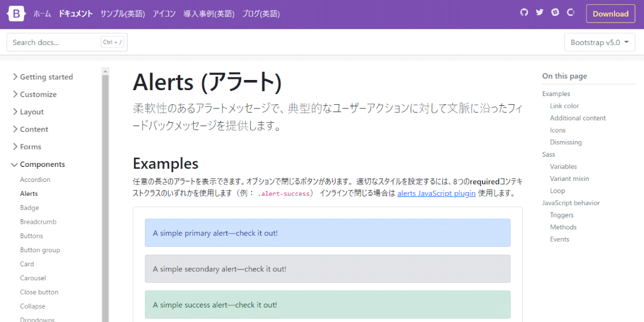Open the Twitter icon link

[x=540, y=12]
